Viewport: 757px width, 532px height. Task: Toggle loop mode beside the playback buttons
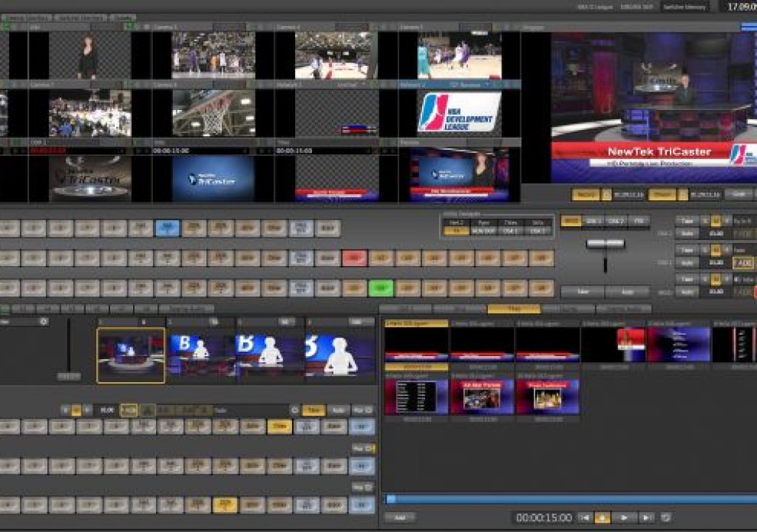pyautogui.click(x=666, y=517)
